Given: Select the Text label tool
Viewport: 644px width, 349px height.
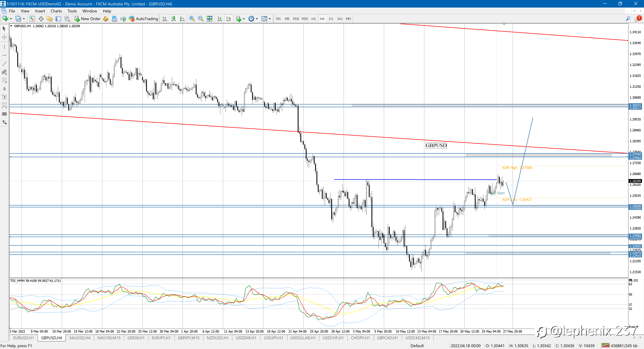Looking at the screenshot, I should (4, 97).
